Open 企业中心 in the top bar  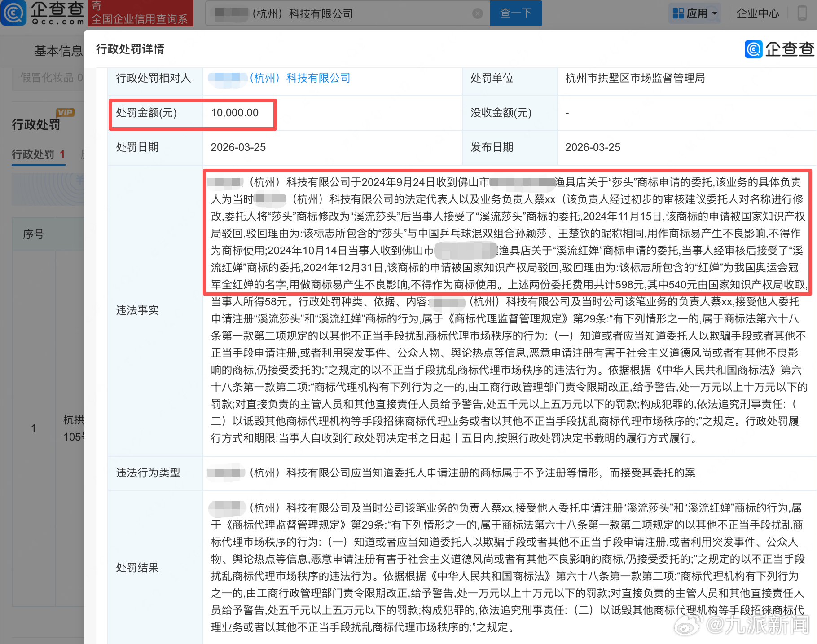click(x=758, y=13)
